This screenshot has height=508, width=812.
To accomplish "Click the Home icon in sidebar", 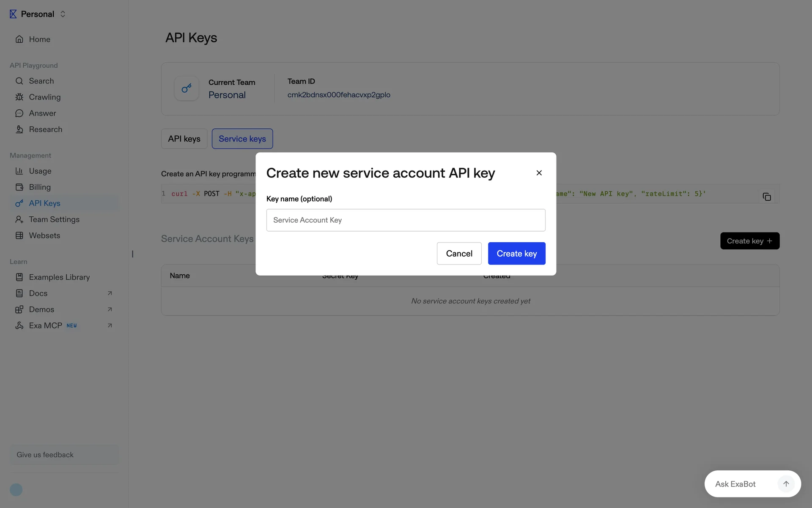I will tap(19, 39).
